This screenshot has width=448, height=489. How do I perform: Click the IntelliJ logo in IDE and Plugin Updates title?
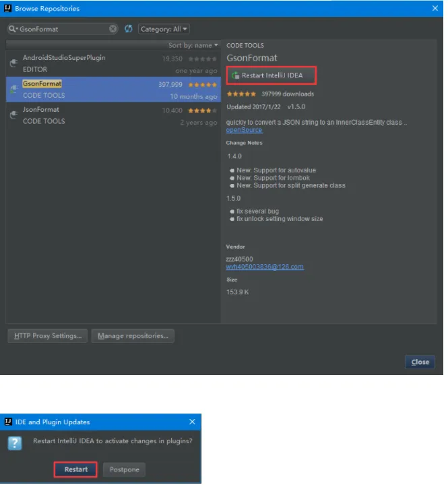point(9,422)
